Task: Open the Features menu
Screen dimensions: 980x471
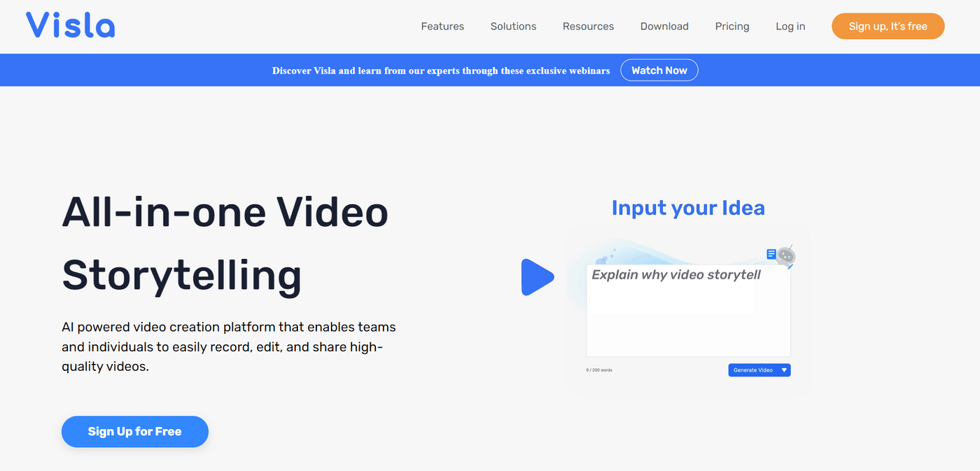Action: pyautogui.click(x=442, y=26)
